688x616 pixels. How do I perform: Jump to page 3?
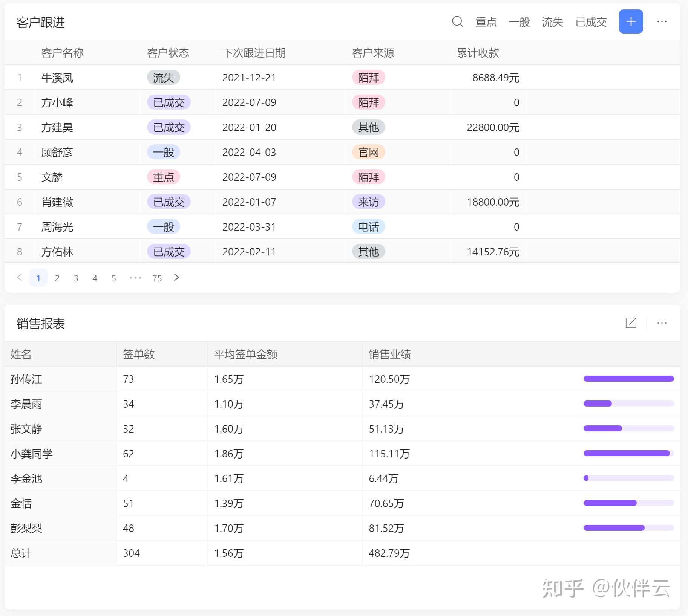[x=76, y=278]
